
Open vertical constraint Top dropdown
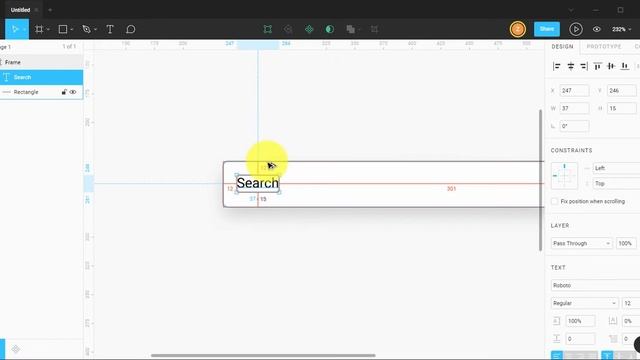(x=616, y=184)
